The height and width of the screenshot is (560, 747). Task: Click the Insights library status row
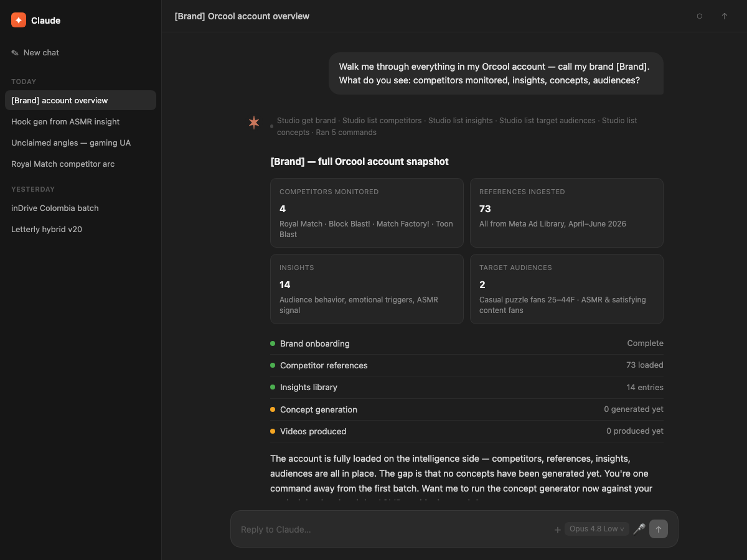click(x=467, y=387)
